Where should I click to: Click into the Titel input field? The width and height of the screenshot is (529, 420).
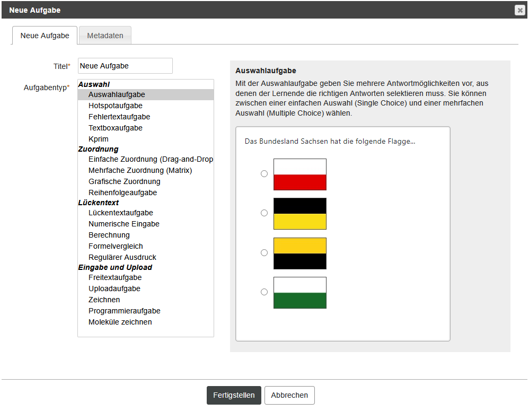[x=125, y=66]
